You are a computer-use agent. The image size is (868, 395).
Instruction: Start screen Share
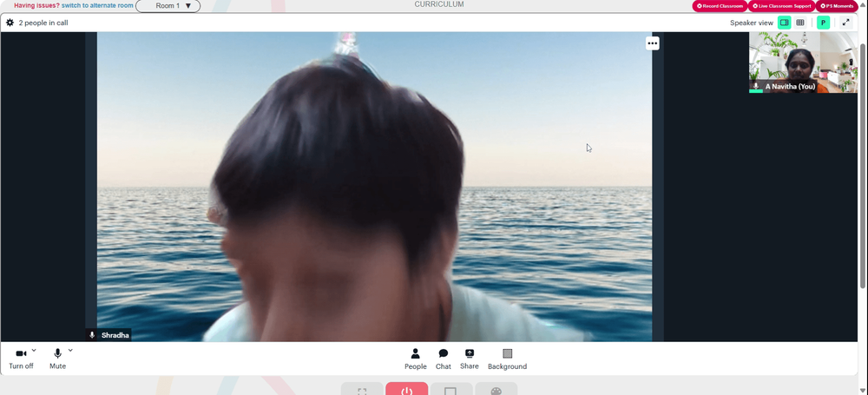pos(470,359)
